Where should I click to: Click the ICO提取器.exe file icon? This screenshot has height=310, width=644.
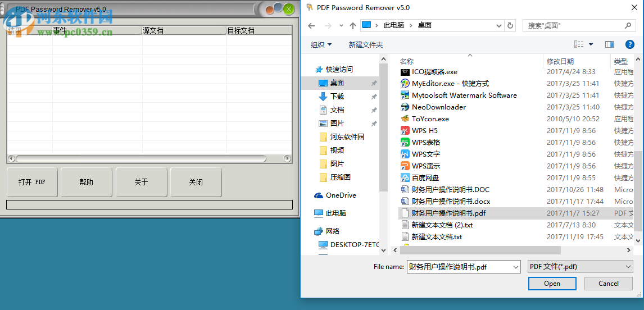coord(405,72)
